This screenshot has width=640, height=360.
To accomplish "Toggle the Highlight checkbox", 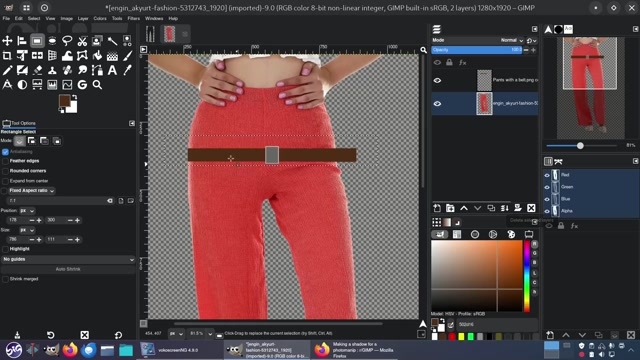I will [x=5, y=249].
